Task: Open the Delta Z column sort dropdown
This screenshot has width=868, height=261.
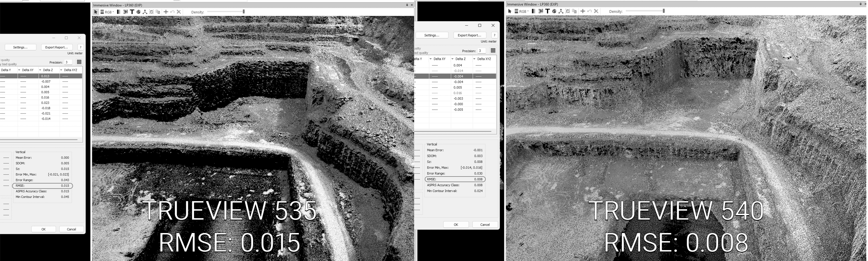Action: point(40,70)
